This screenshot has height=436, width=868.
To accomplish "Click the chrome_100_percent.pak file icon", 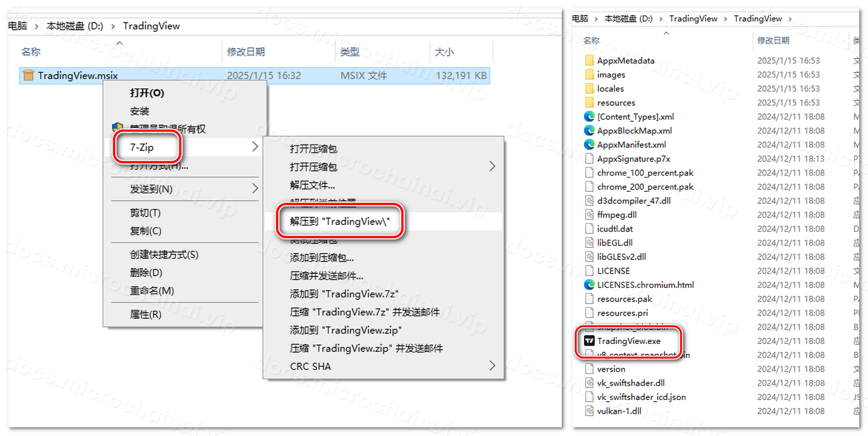I will click(x=589, y=173).
